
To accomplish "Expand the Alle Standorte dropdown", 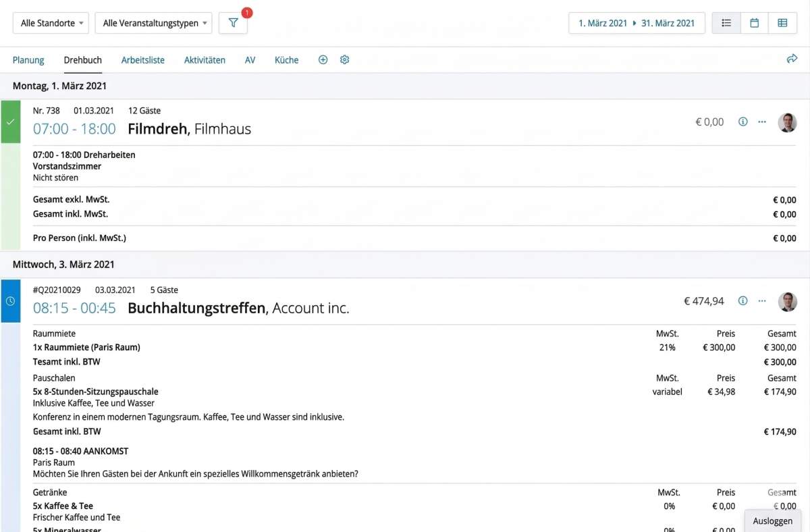I will 51,23.
